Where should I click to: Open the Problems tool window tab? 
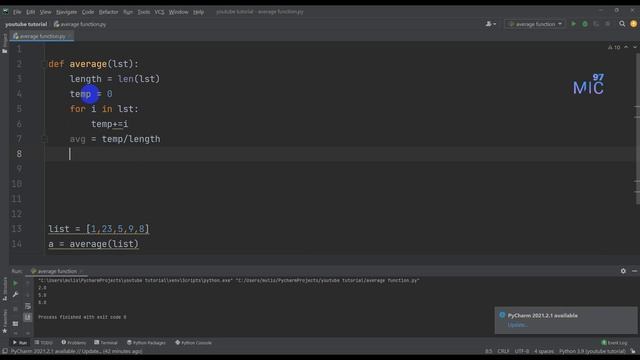[74, 342]
